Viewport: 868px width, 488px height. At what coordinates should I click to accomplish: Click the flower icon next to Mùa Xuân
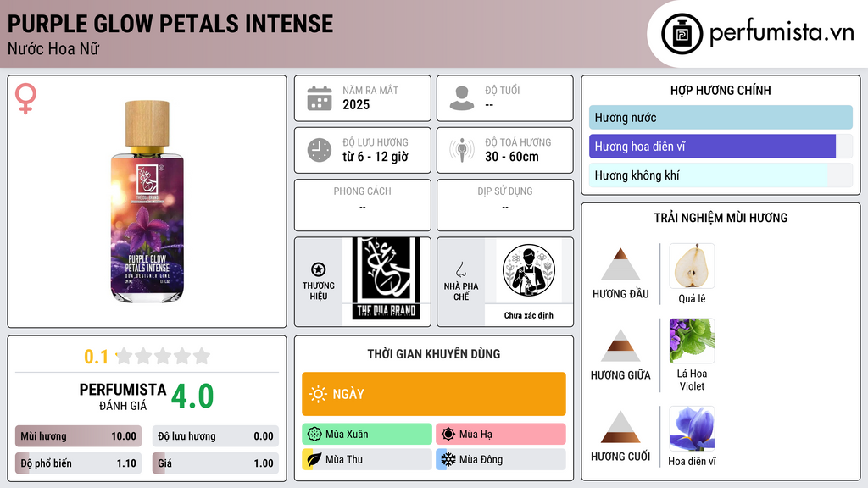[x=314, y=435]
